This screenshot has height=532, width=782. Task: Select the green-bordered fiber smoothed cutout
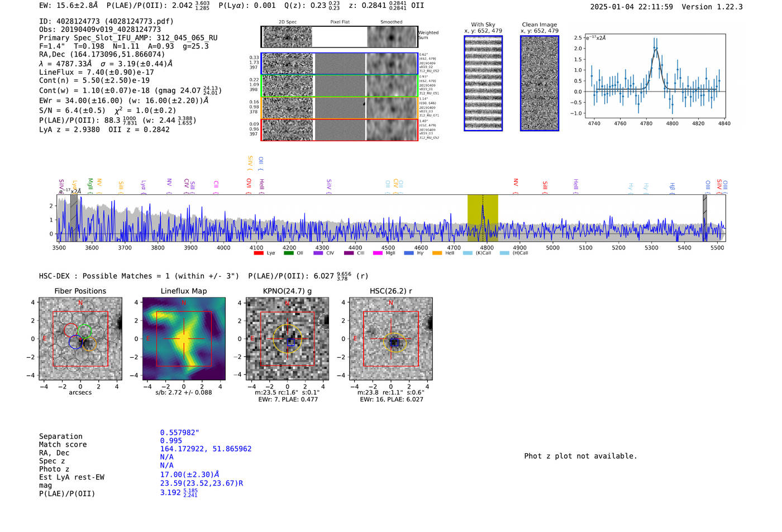tap(392, 86)
